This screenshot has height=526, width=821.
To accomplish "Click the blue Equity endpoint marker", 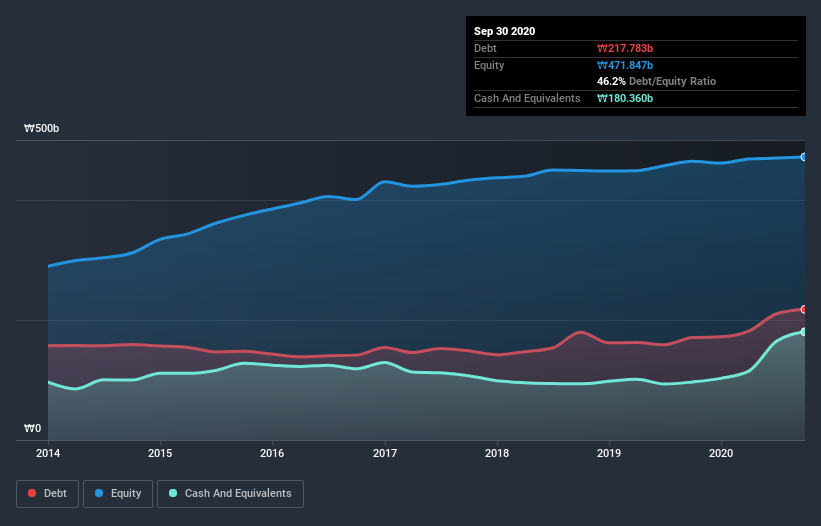I will (804, 157).
